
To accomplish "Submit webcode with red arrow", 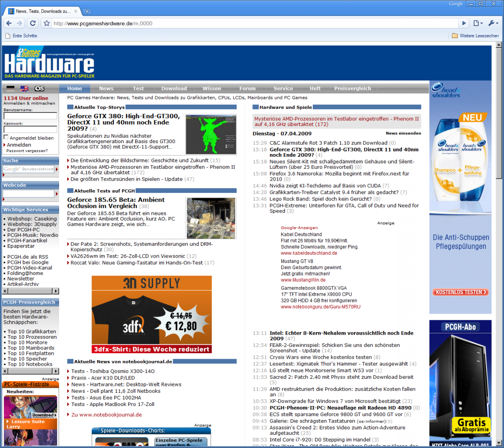I will 57,194.
